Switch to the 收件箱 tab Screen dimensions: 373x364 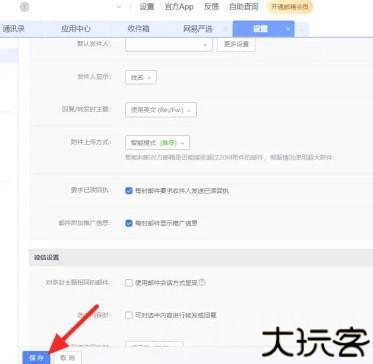coord(138,29)
